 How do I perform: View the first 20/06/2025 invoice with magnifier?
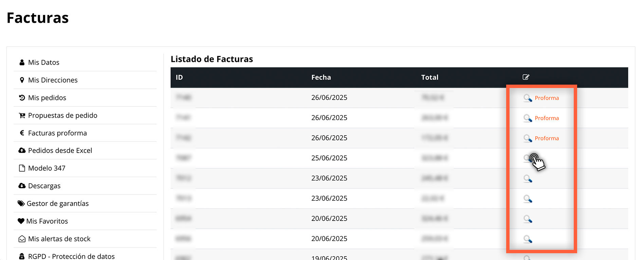click(x=528, y=219)
